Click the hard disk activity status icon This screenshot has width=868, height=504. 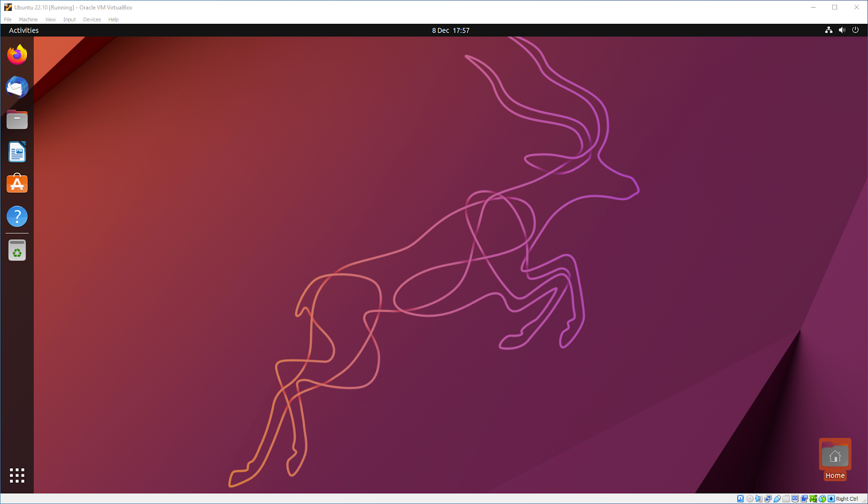741,499
